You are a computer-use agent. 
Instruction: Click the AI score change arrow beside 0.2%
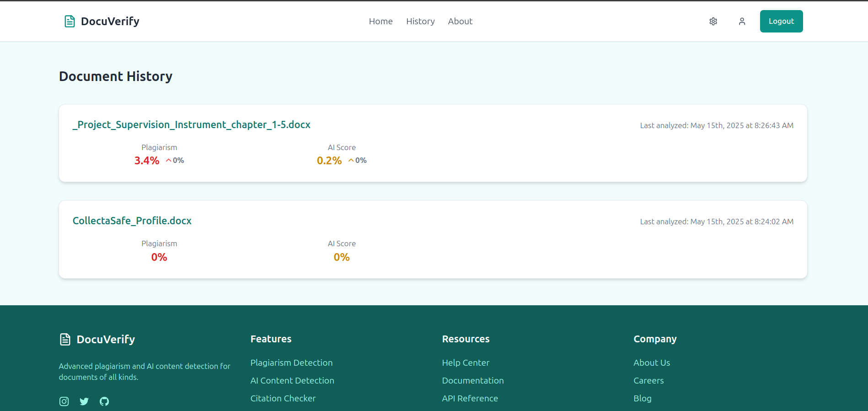click(351, 161)
